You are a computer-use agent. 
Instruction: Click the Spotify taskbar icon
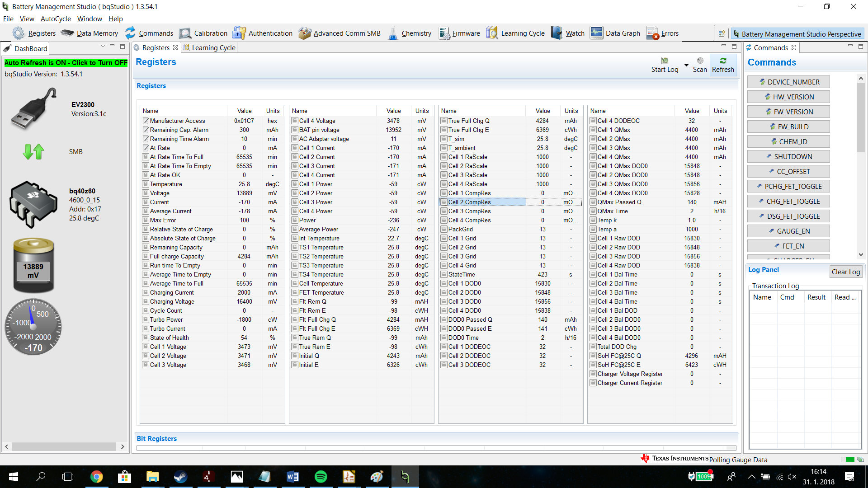(x=321, y=476)
